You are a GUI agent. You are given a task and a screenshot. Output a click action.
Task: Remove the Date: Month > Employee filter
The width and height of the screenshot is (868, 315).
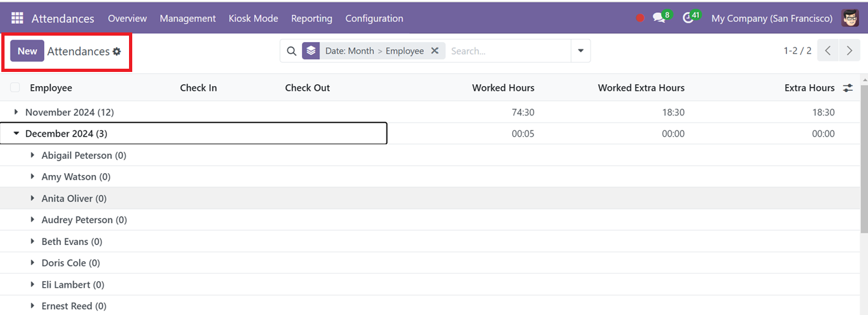click(x=435, y=51)
